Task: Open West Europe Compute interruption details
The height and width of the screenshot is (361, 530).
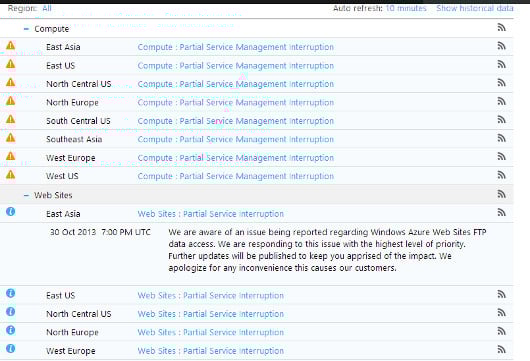Action: click(x=236, y=158)
